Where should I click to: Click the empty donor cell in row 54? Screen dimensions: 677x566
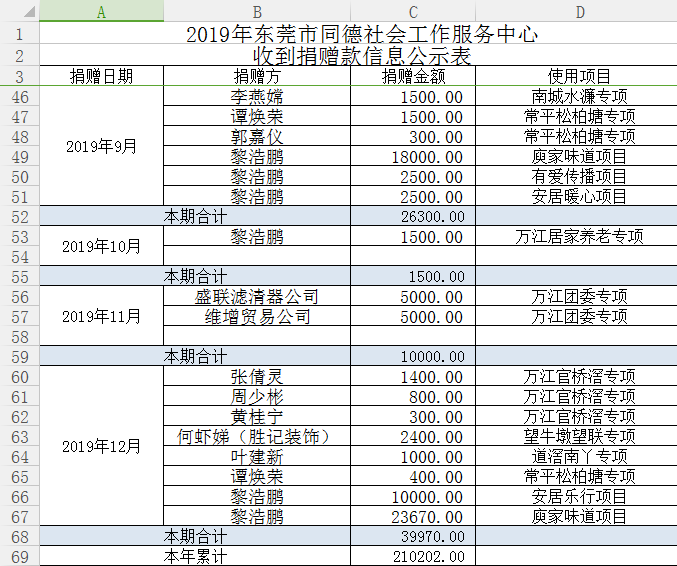(x=257, y=256)
